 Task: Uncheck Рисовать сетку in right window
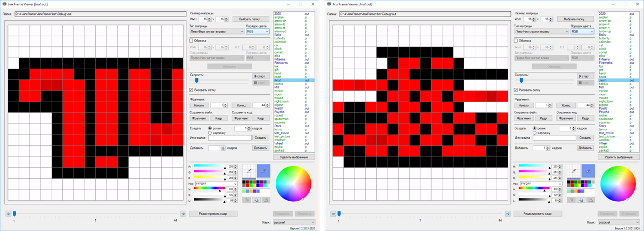tap(516, 90)
